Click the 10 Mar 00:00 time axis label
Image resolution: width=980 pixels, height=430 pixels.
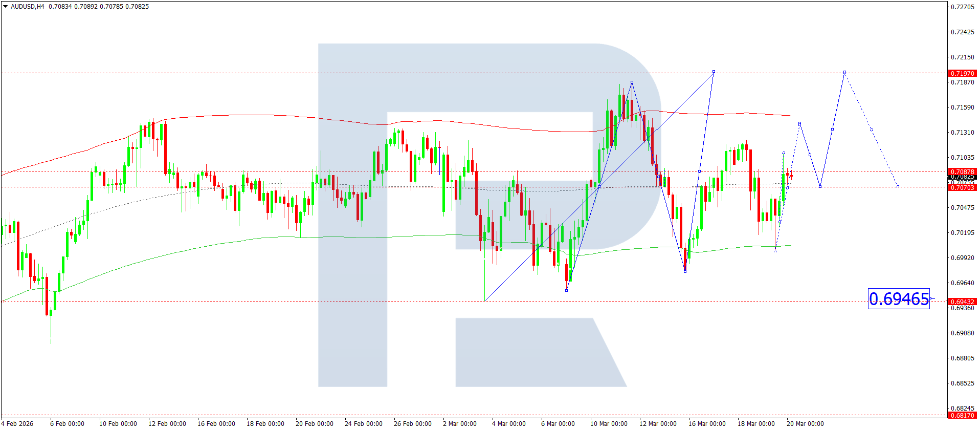point(609,423)
